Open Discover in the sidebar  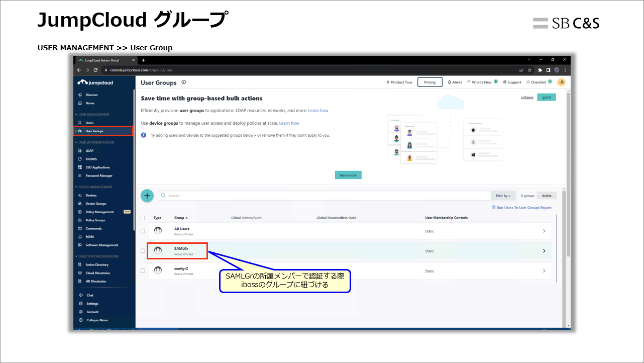point(91,95)
